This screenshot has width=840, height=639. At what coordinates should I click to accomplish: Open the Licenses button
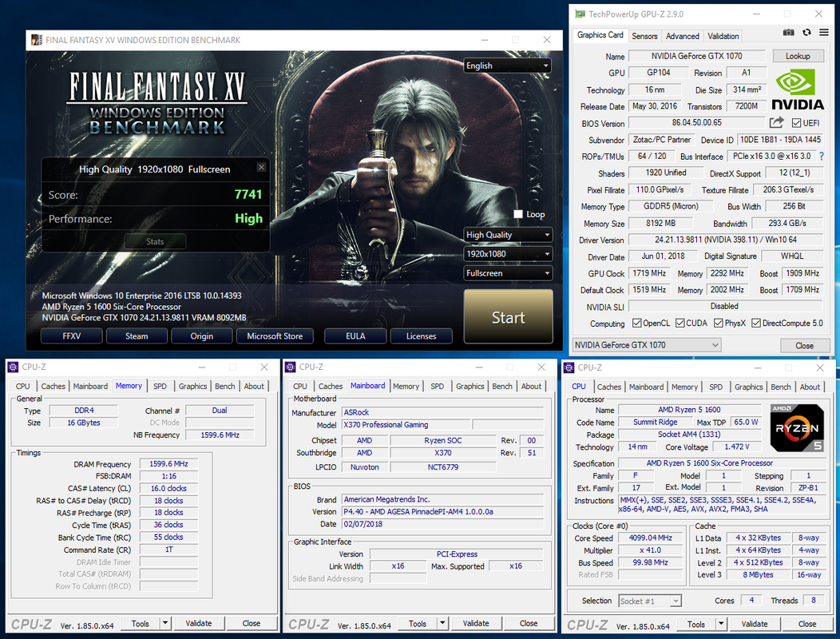coord(421,336)
